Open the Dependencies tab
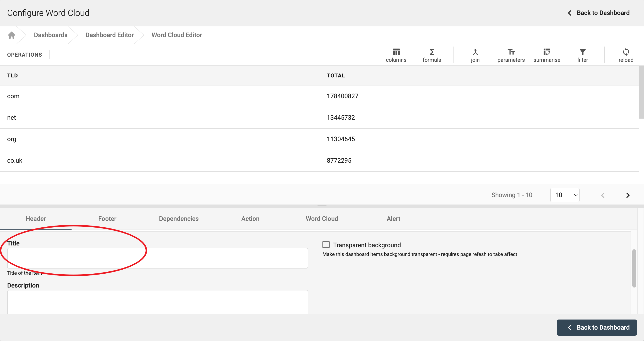This screenshot has height=341, width=644. (x=178, y=219)
